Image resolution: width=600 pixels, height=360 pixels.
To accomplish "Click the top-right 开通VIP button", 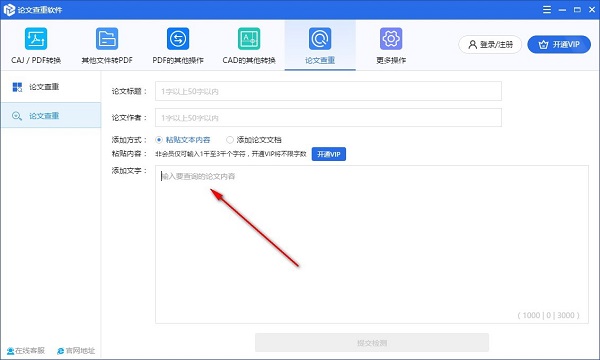I will (559, 44).
